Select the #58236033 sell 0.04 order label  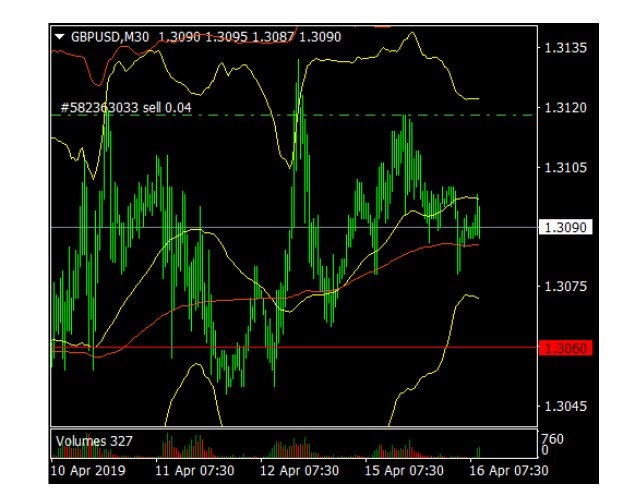point(126,106)
